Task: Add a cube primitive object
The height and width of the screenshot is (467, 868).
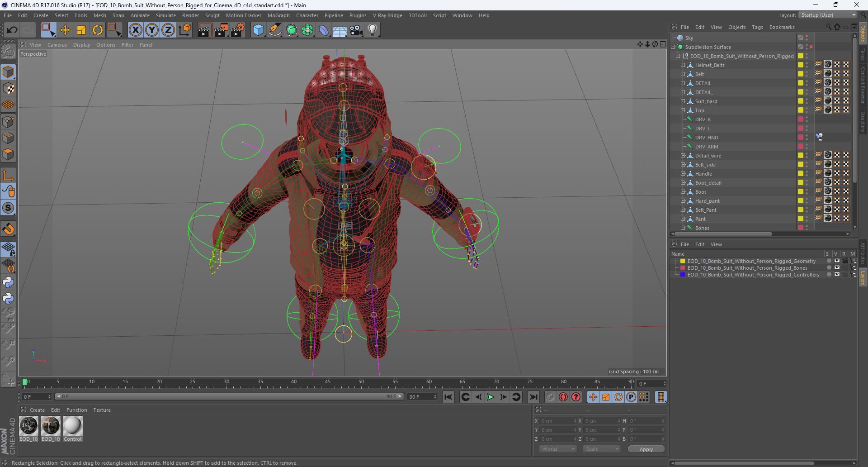Action: click(258, 30)
